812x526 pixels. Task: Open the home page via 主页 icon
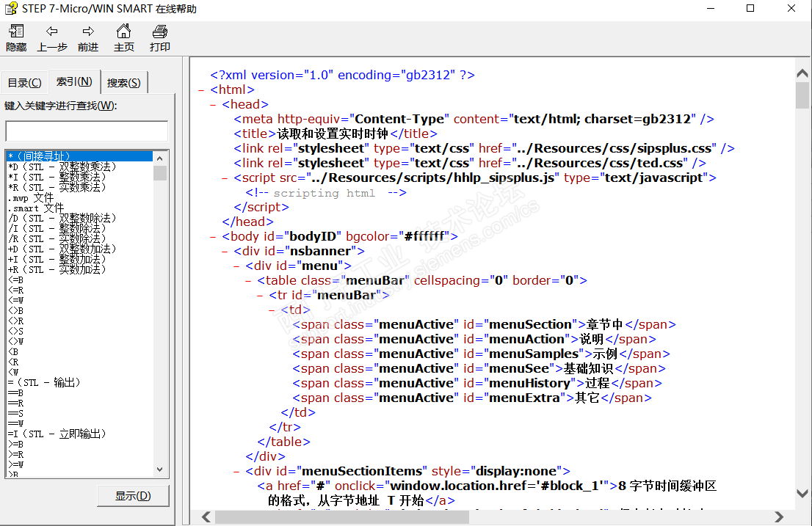pos(124,31)
